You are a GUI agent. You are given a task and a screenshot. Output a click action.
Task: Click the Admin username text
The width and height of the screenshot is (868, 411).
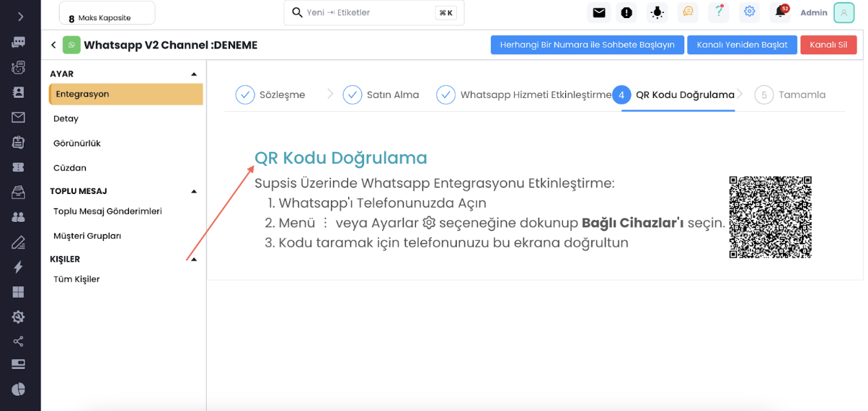(x=814, y=13)
